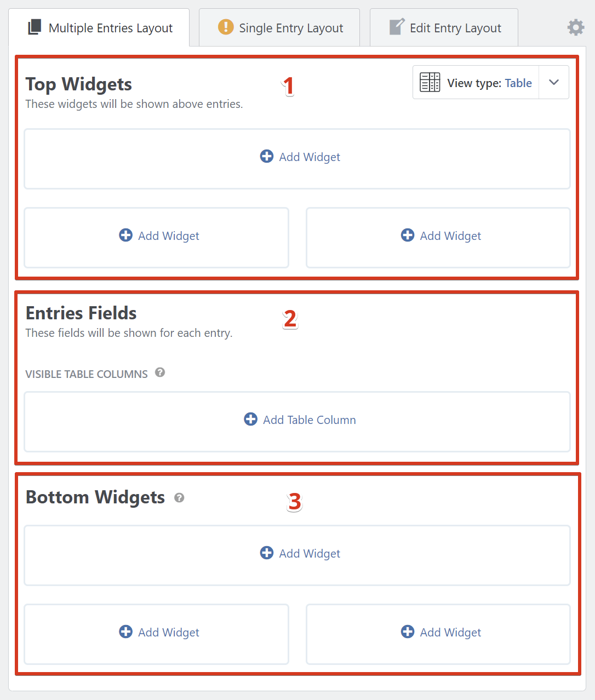Click the help icon next to Bottom Widgets
Image resolution: width=595 pixels, height=700 pixels.
(x=179, y=498)
